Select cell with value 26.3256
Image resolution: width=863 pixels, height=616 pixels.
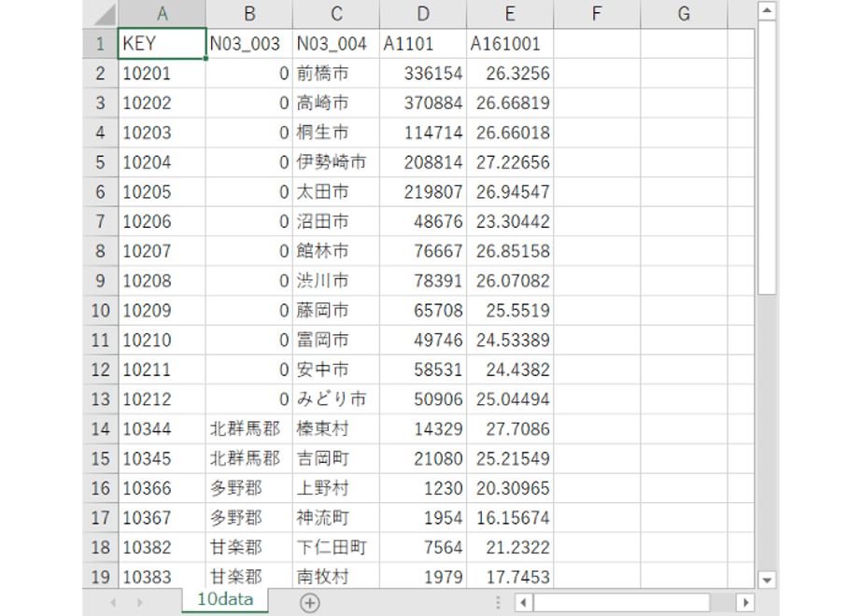coord(510,73)
